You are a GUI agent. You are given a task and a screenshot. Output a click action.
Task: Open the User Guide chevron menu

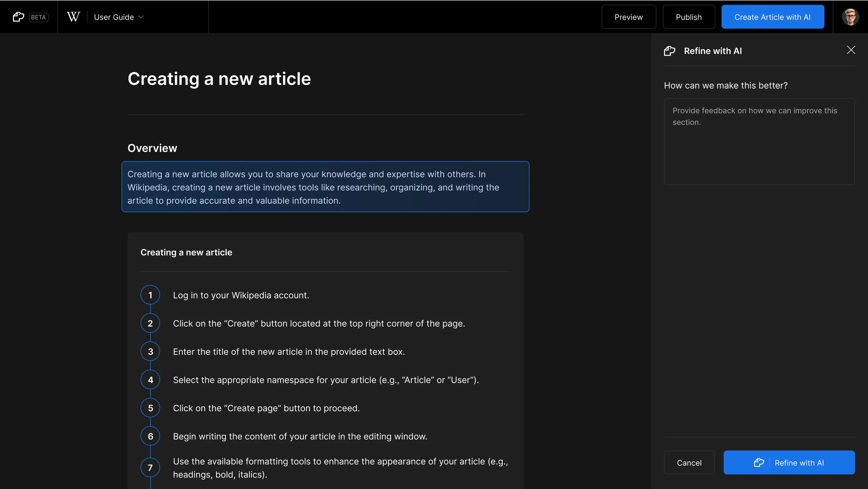tap(142, 17)
